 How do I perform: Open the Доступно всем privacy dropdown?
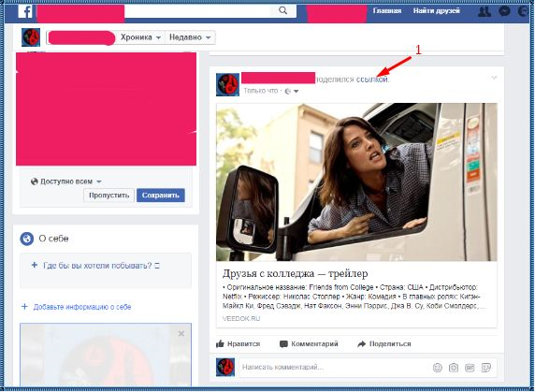(x=65, y=181)
